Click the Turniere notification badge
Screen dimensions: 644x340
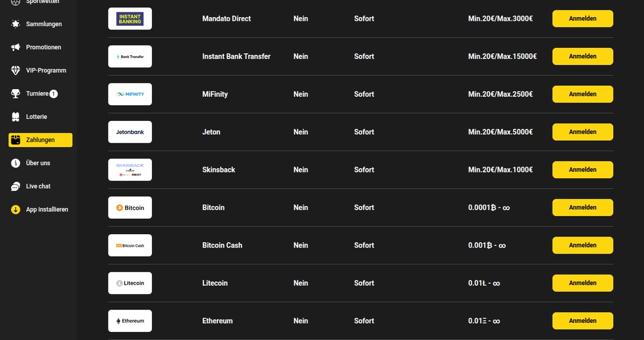point(54,94)
